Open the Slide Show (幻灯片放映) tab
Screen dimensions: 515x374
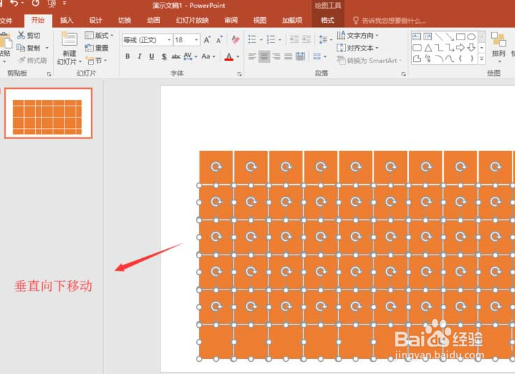[192, 21]
